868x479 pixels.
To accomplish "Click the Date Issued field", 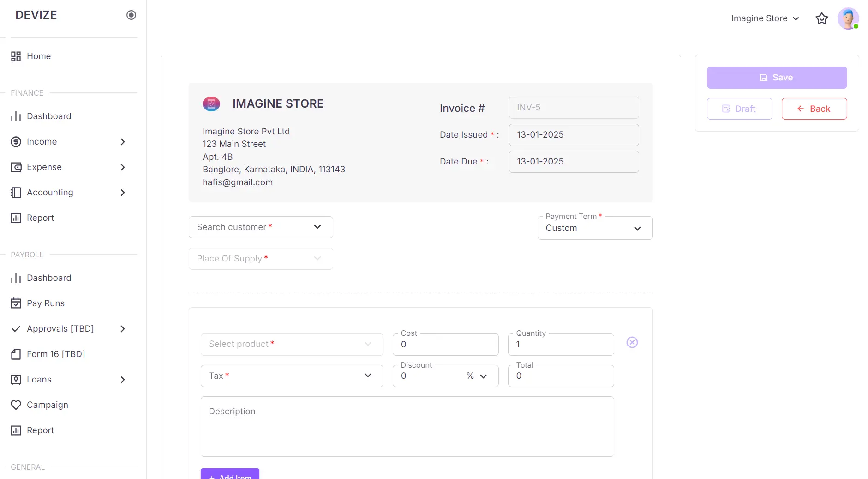I will 574,135.
